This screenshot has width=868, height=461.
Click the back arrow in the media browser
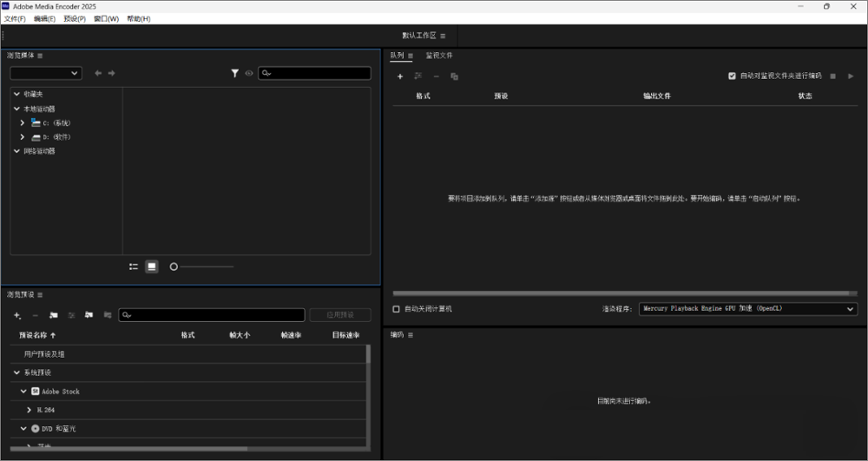click(x=98, y=73)
